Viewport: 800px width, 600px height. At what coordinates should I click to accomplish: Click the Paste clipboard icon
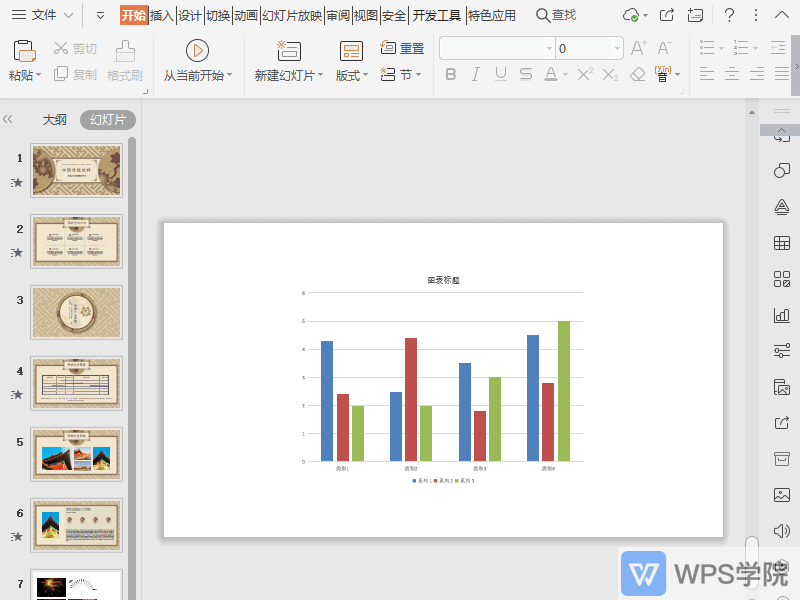24,52
